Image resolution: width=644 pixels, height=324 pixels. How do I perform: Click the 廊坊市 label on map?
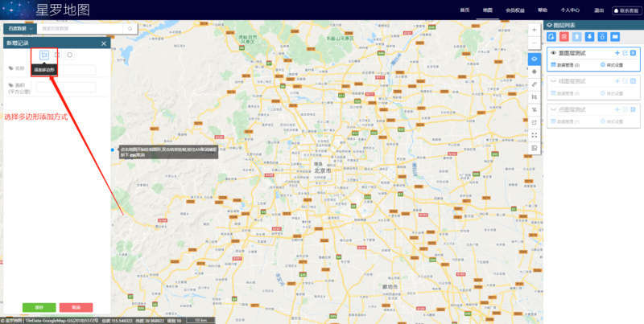click(391, 287)
